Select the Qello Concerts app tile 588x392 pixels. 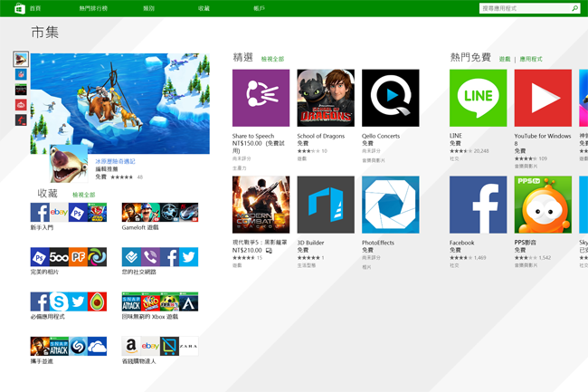coord(390,98)
